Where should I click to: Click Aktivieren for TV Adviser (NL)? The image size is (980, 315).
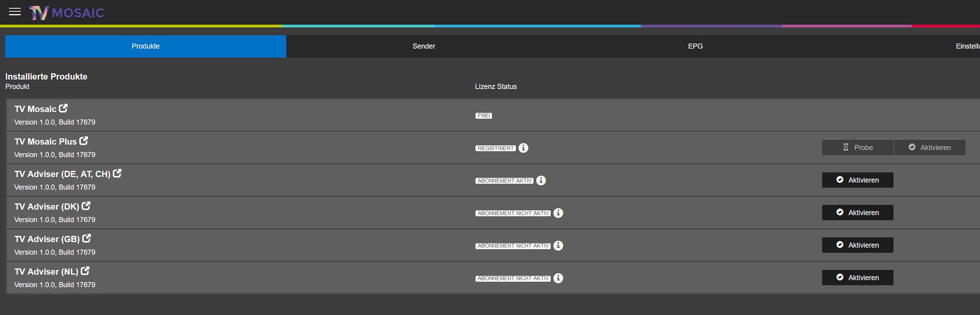pyautogui.click(x=858, y=277)
